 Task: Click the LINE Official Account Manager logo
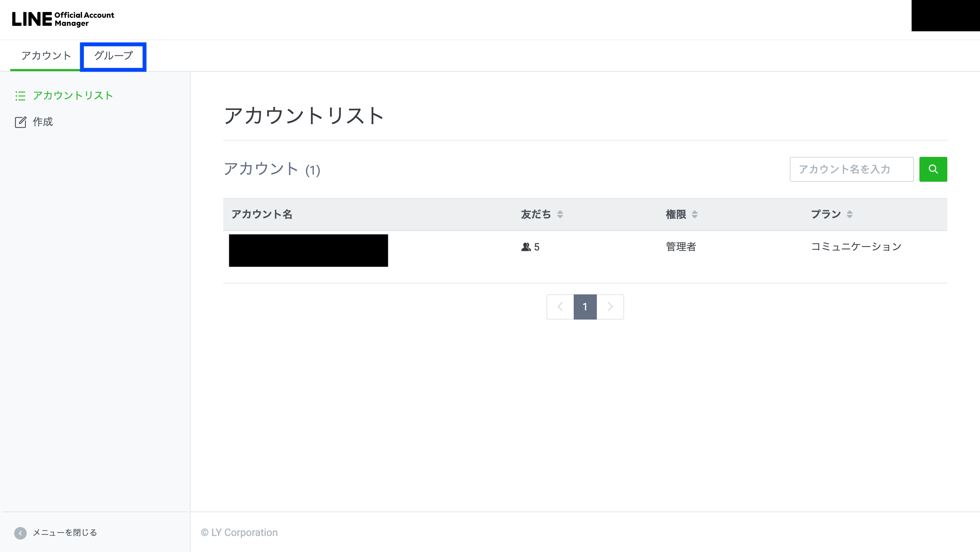pyautogui.click(x=63, y=19)
